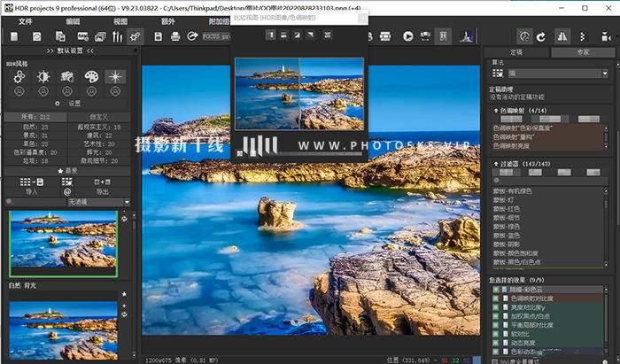Open the 额外 menu

167,21
